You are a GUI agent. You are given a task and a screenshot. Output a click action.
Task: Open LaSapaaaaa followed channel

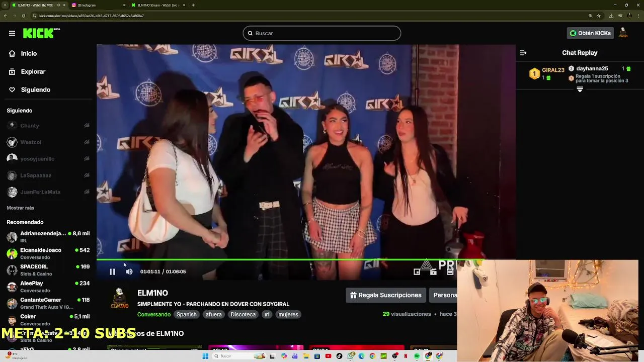(x=48, y=175)
